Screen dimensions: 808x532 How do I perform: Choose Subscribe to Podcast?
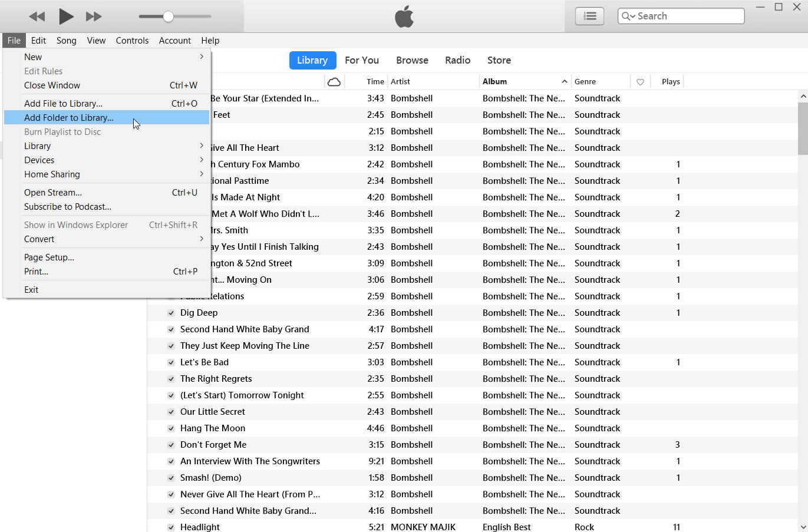point(107,207)
